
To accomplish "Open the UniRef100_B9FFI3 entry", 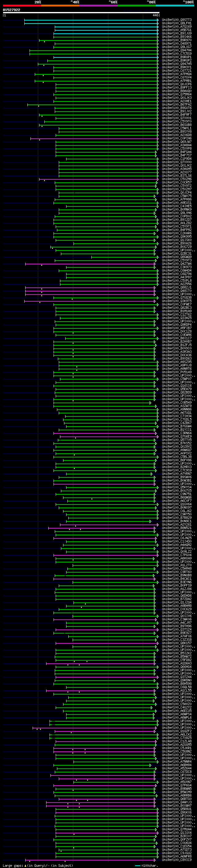I will tap(176, 88).
